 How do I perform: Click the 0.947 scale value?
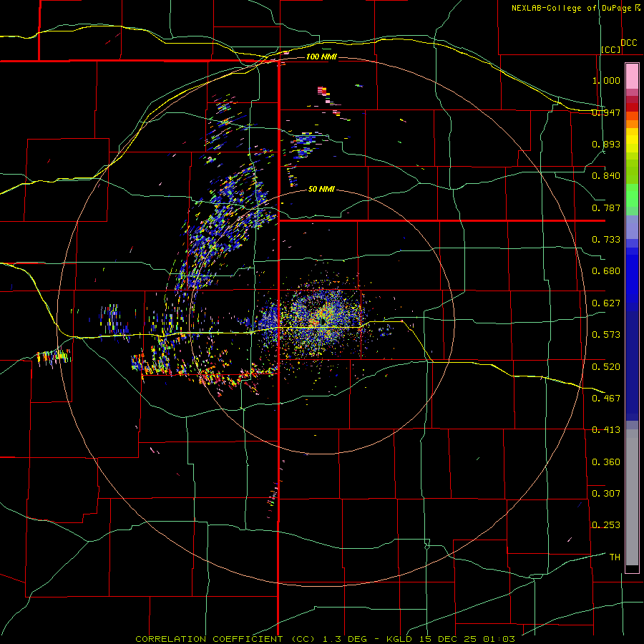click(606, 112)
